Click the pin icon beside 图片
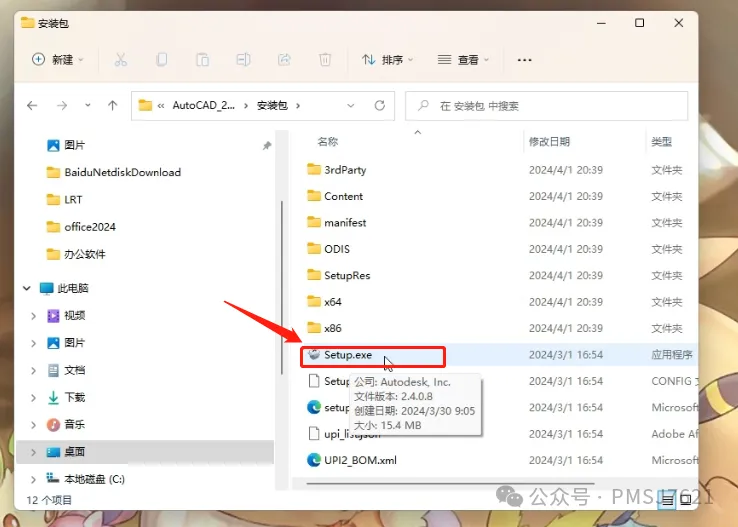738x527 pixels. (267, 145)
